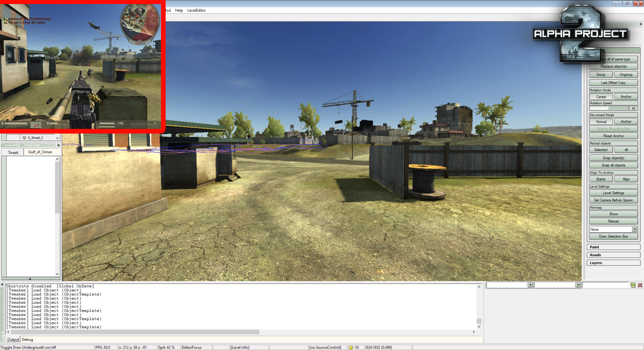
Task: Click the Group button
Action: (601, 75)
